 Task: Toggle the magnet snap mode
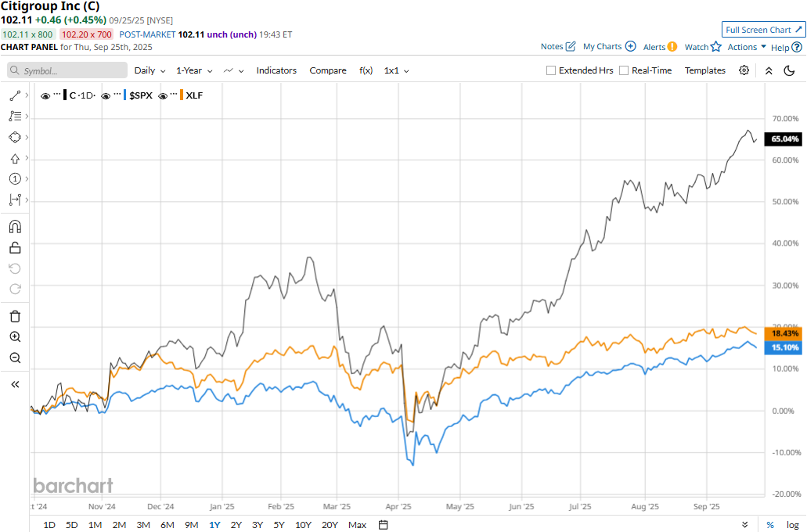pos(15,227)
